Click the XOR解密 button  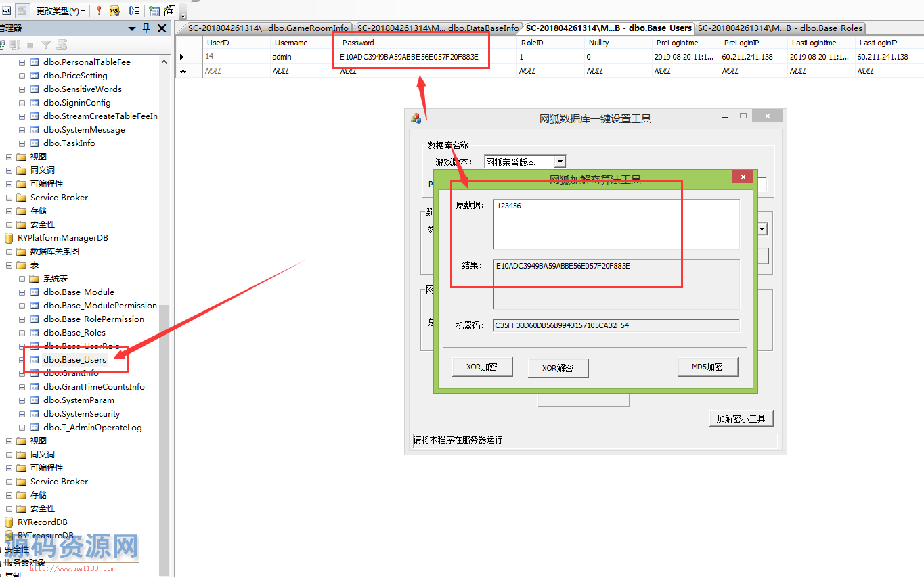point(558,368)
